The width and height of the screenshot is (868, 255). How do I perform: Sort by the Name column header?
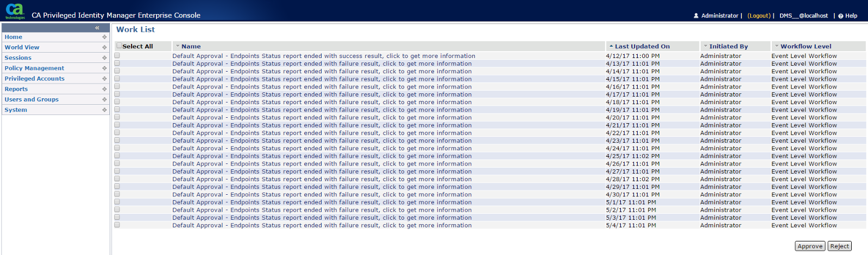pos(191,46)
